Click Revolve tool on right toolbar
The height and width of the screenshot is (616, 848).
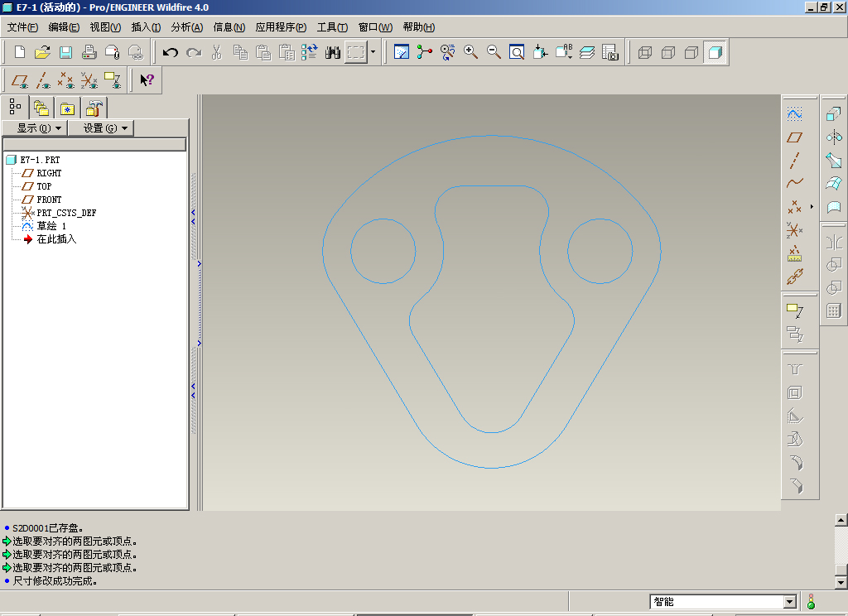(834, 137)
